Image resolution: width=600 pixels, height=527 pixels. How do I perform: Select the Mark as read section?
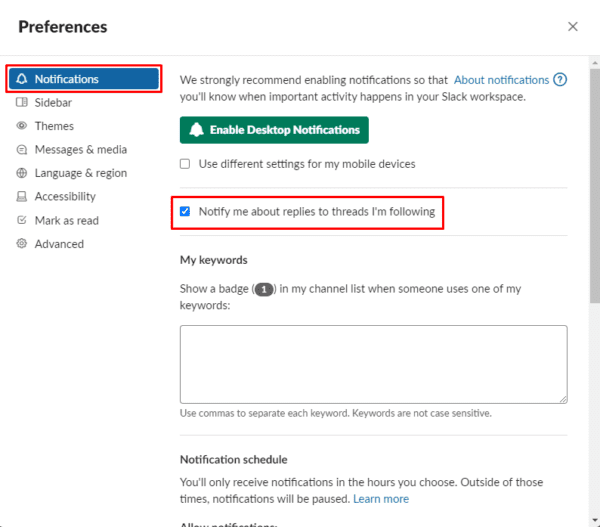point(67,220)
